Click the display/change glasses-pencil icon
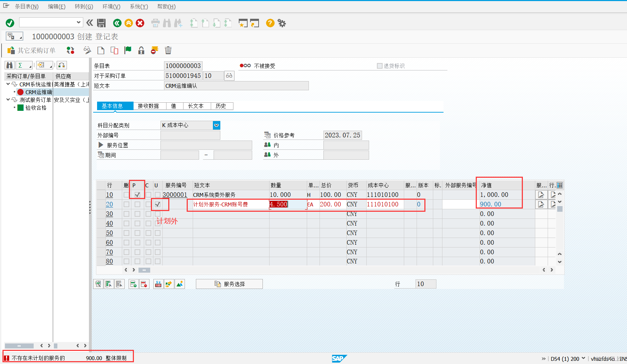627x364 pixels. click(x=87, y=50)
